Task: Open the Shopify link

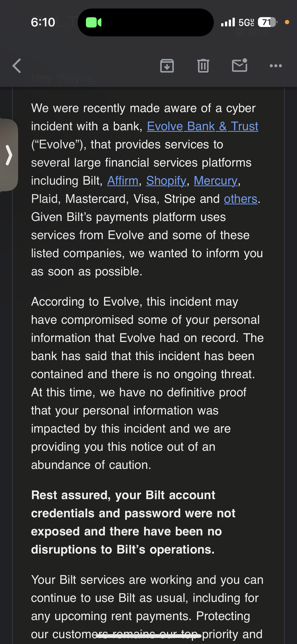Action: tap(166, 181)
